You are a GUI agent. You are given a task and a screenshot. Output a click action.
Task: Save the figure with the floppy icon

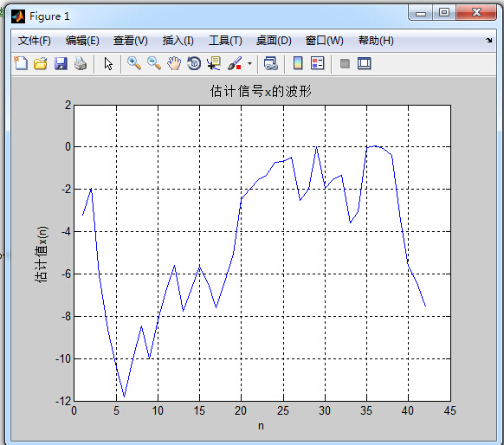click(x=61, y=63)
